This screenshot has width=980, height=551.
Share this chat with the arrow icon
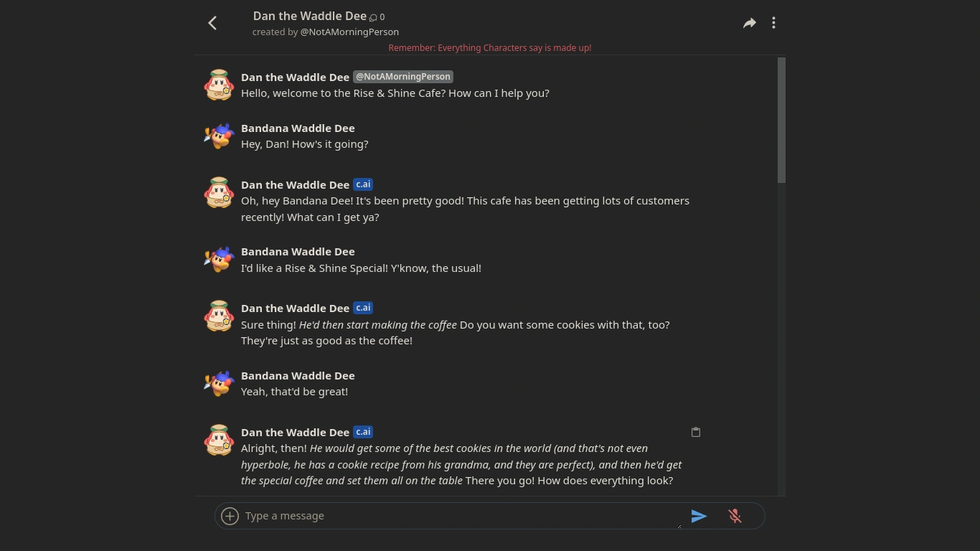749,23
